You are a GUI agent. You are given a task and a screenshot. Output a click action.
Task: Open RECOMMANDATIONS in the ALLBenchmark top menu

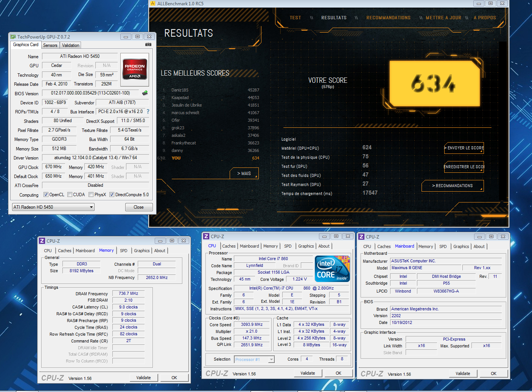388,18
